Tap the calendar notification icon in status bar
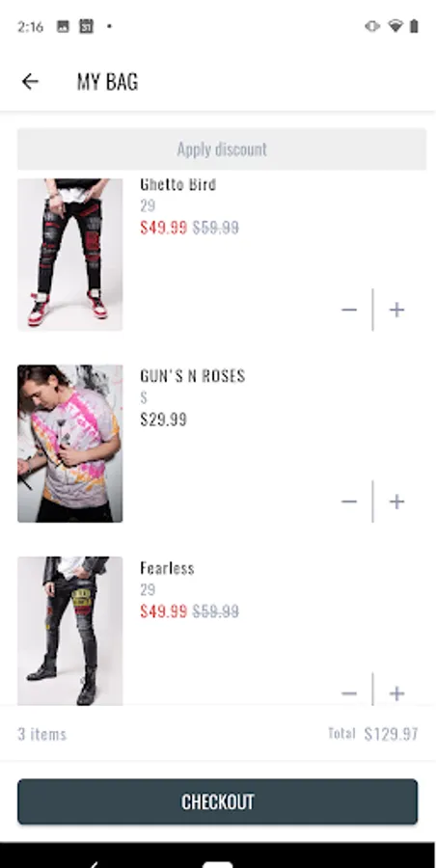The image size is (436, 868). click(86, 26)
